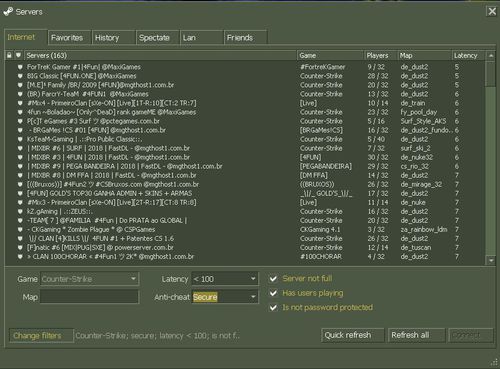This screenshot has width=500, height=369.
Task: Click the Map filter input field
Action: coord(89,297)
